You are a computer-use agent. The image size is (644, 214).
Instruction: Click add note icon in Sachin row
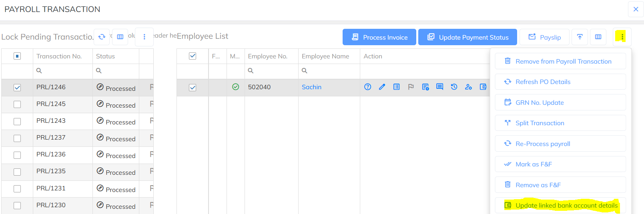425,87
